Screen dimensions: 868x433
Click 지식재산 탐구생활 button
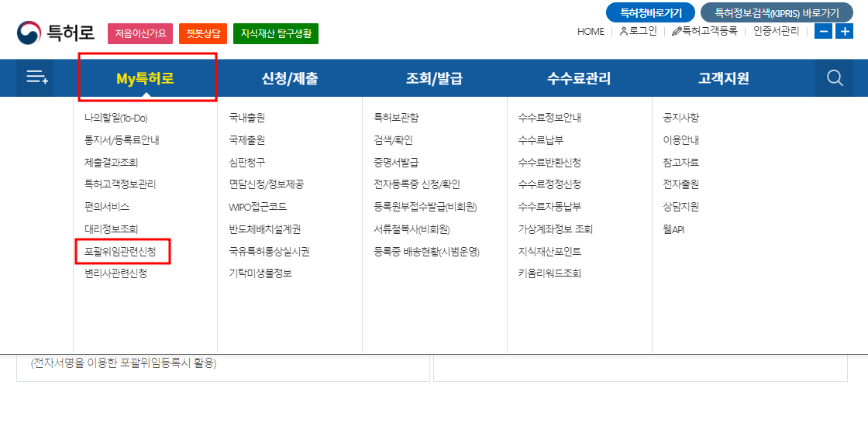coord(276,33)
